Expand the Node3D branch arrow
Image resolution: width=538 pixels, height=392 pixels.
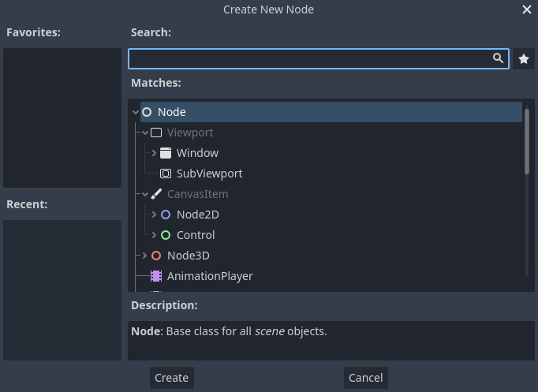pyautogui.click(x=145, y=256)
